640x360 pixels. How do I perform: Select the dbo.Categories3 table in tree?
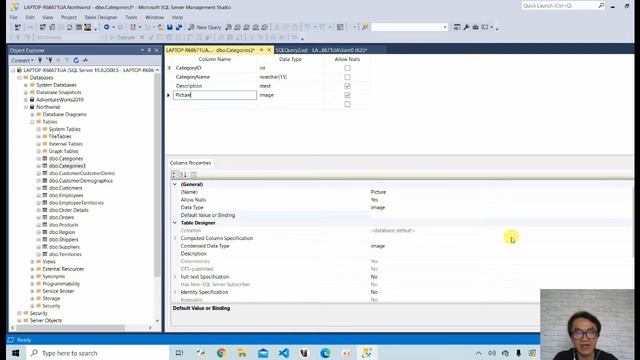pos(67,166)
